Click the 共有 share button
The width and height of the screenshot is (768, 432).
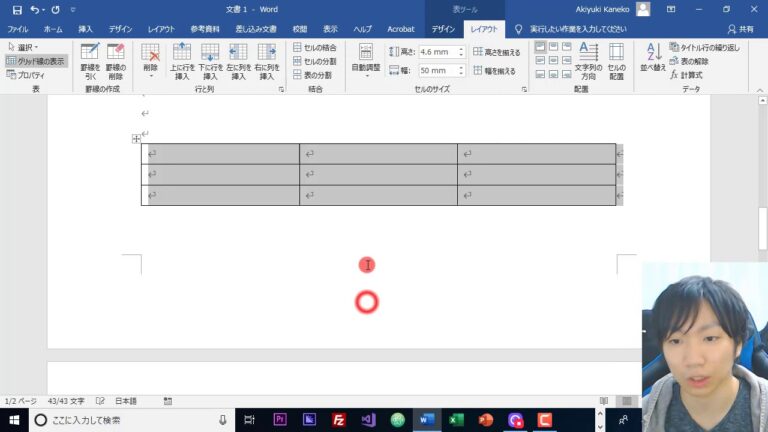pos(741,29)
